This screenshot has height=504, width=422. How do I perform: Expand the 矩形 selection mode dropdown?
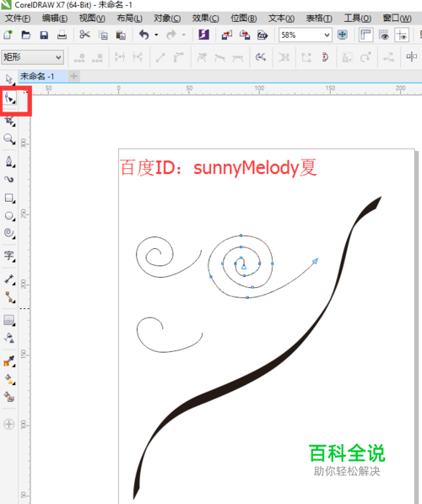pyautogui.click(x=32, y=57)
